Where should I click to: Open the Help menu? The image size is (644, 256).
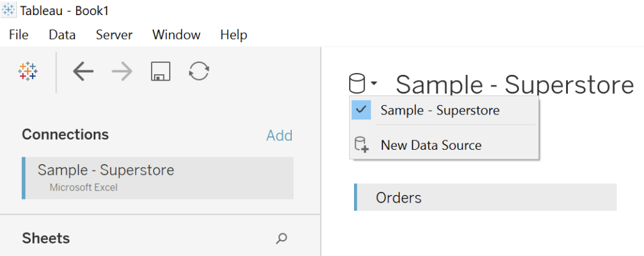click(233, 35)
